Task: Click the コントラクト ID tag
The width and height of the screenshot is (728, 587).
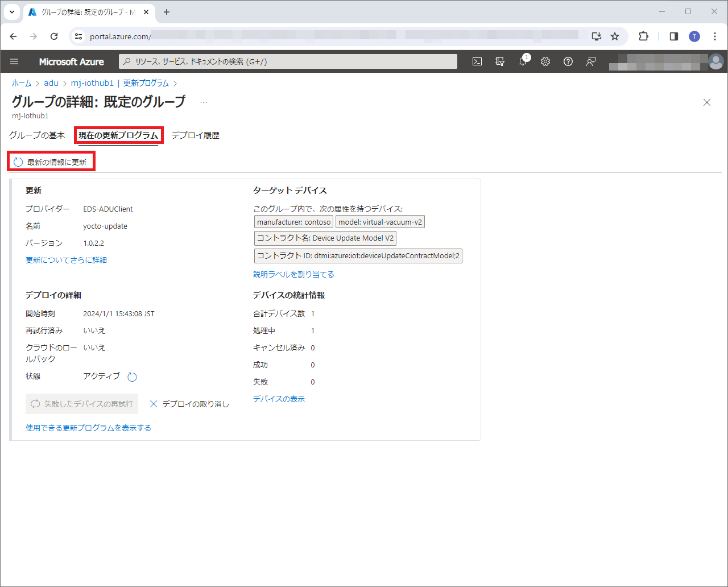Action: 358,255
